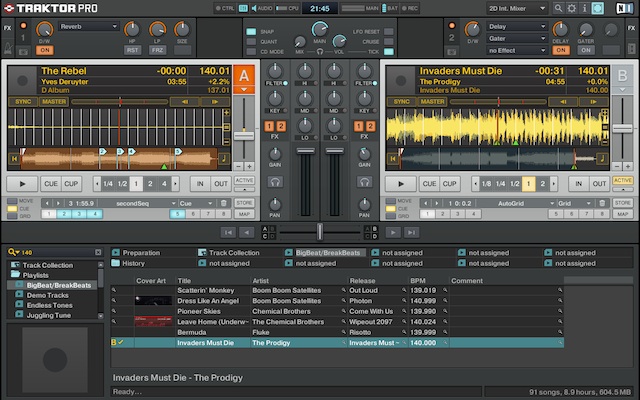Screen dimensions: 640x400
Task: Click browser jump-to-last track icon
Action: (411, 232)
